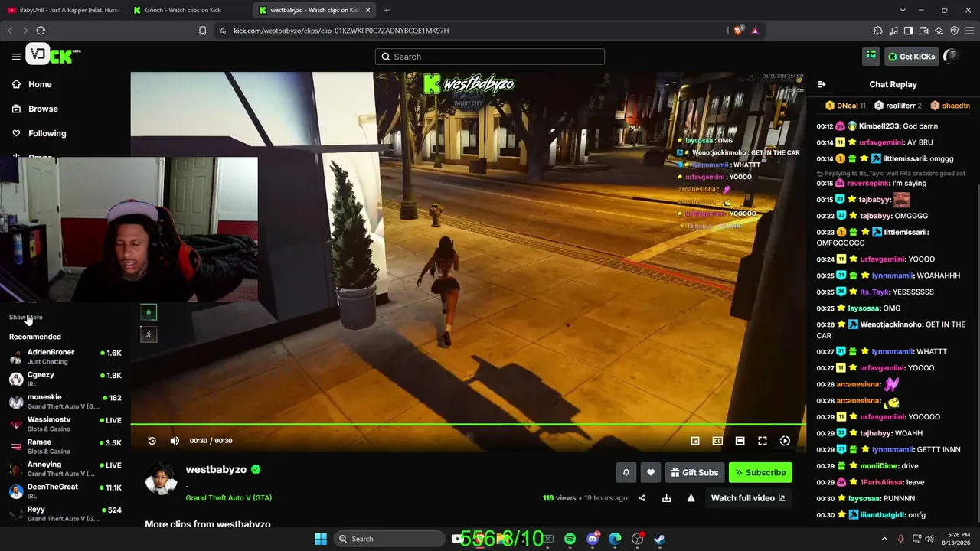Open the browser extensions puzzle icon
980x551 pixels.
(878, 31)
